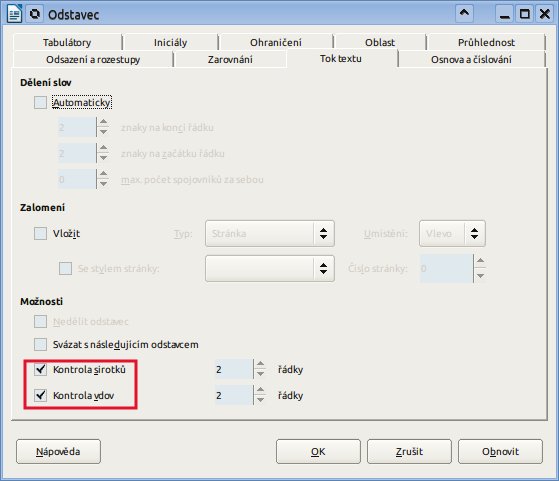Uncheck Kontrola sirotků checkbox
559x481 pixels.
point(40,369)
